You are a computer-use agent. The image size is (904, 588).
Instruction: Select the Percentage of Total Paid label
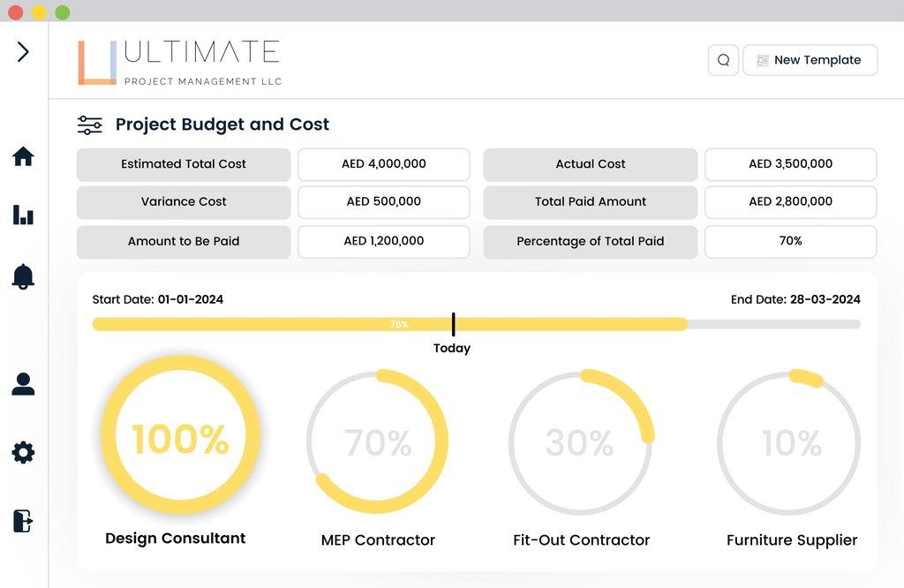[590, 241]
